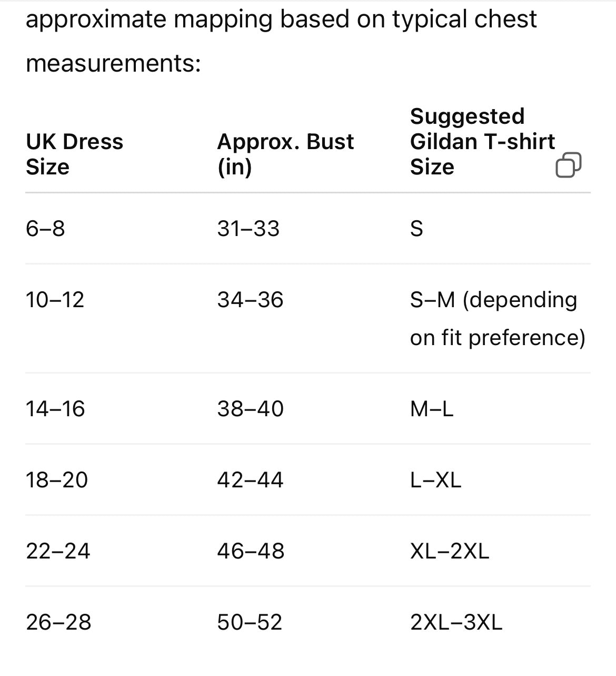Click the XL–2XL T-shirt size cell

[449, 551]
